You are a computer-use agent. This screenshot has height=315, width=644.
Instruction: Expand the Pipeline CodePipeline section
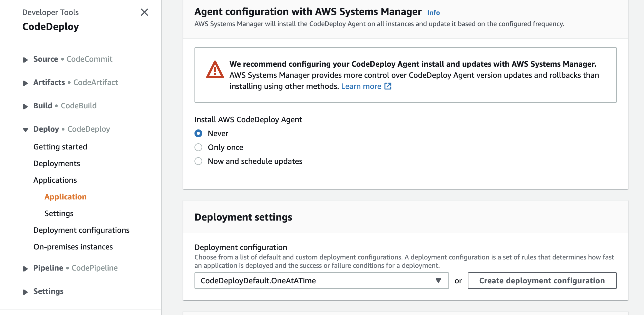coord(26,269)
